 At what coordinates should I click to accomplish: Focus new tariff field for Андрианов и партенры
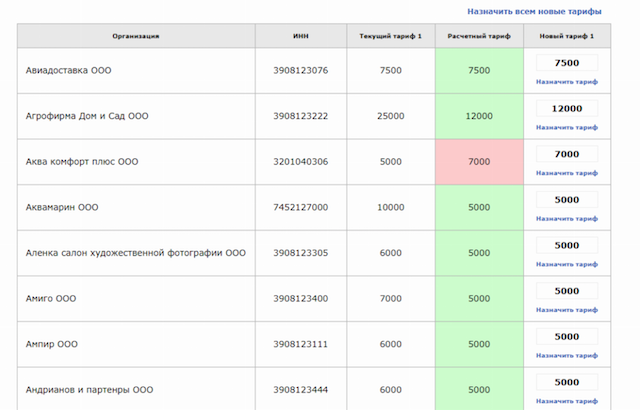[x=567, y=383]
